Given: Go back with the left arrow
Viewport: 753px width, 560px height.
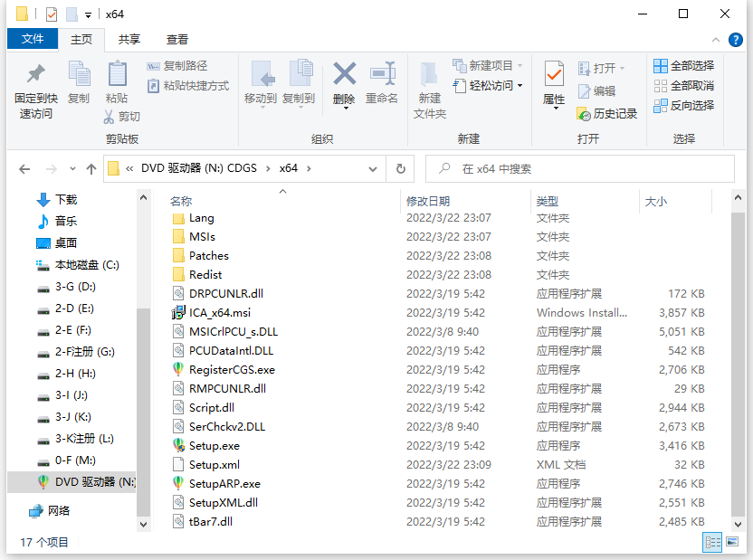Looking at the screenshot, I should tap(24, 169).
